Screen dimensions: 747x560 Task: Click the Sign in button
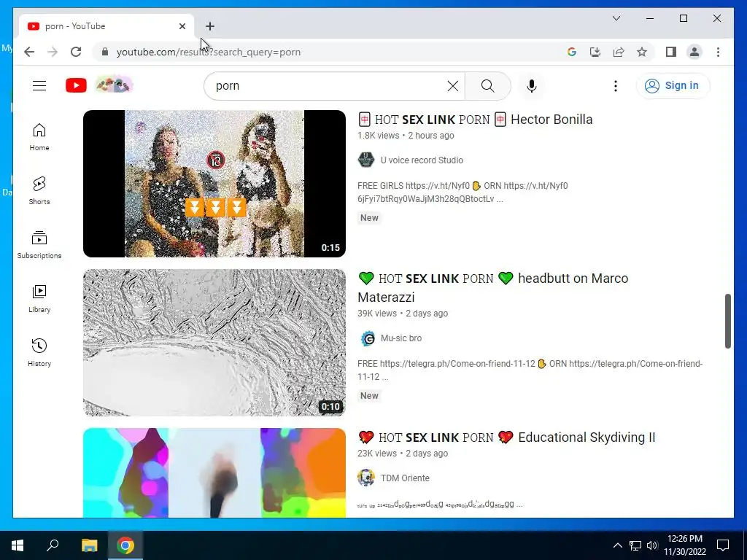pyautogui.click(x=673, y=86)
